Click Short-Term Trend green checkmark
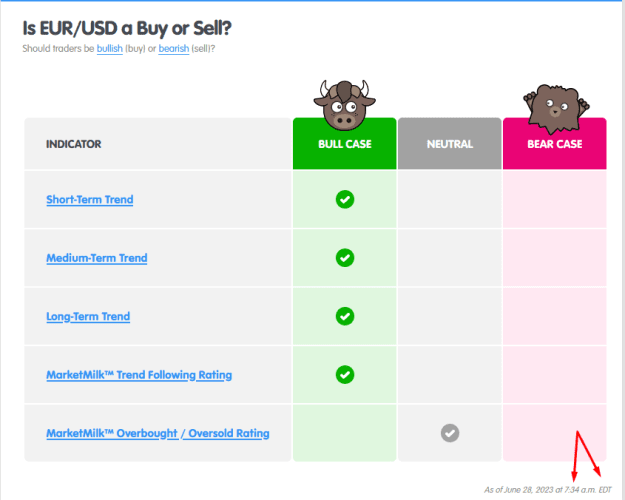The width and height of the screenshot is (625, 500). tap(345, 199)
